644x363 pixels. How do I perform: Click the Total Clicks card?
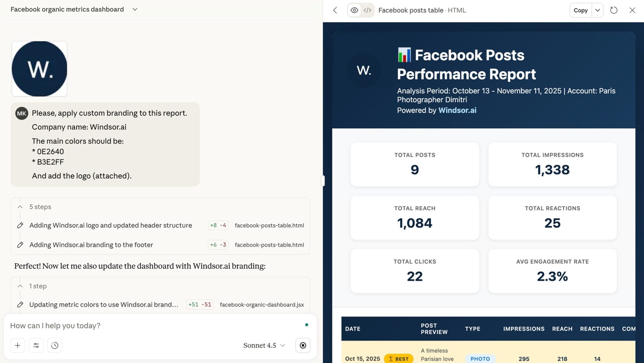click(x=415, y=271)
